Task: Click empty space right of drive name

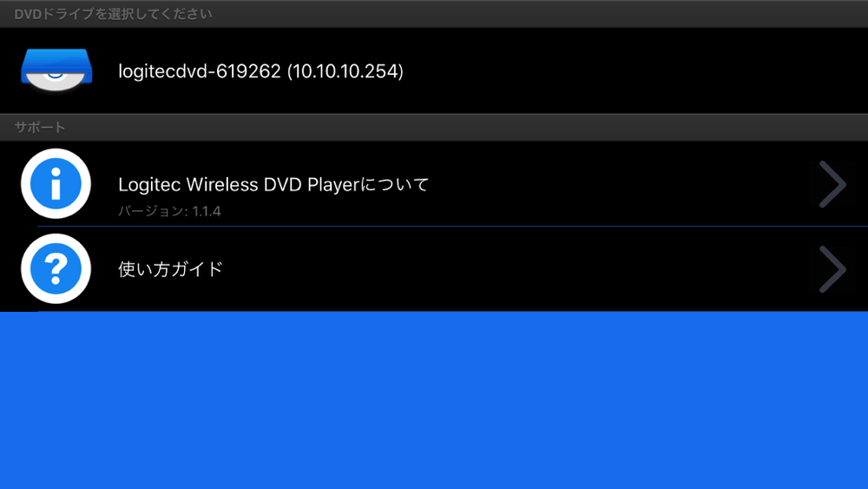Action: click(631, 71)
